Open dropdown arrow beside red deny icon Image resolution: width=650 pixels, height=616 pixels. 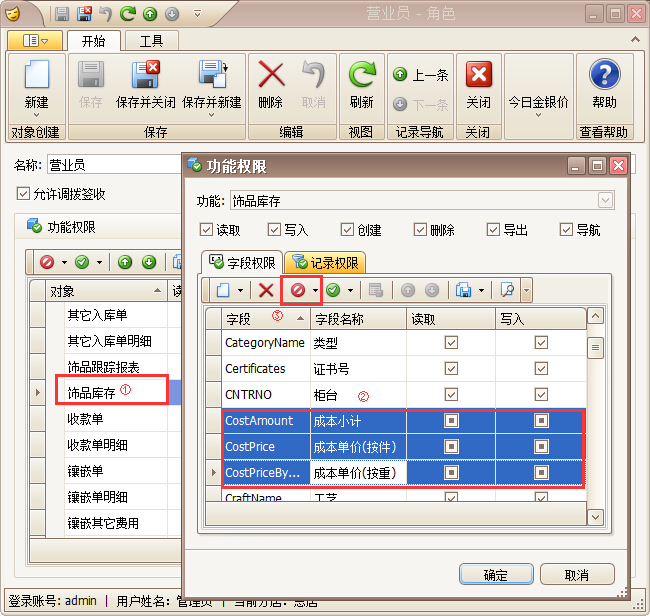pyautogui.click(x=315, y=290)
